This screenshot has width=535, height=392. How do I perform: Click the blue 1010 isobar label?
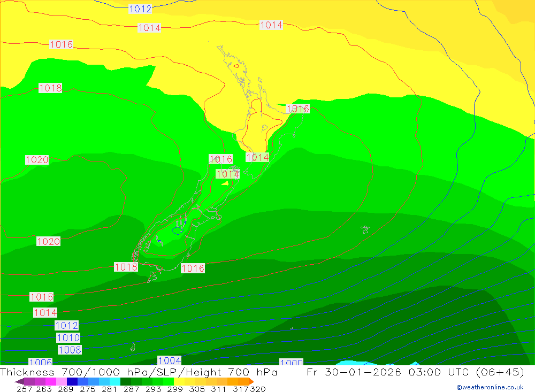(x=68, y=338)
